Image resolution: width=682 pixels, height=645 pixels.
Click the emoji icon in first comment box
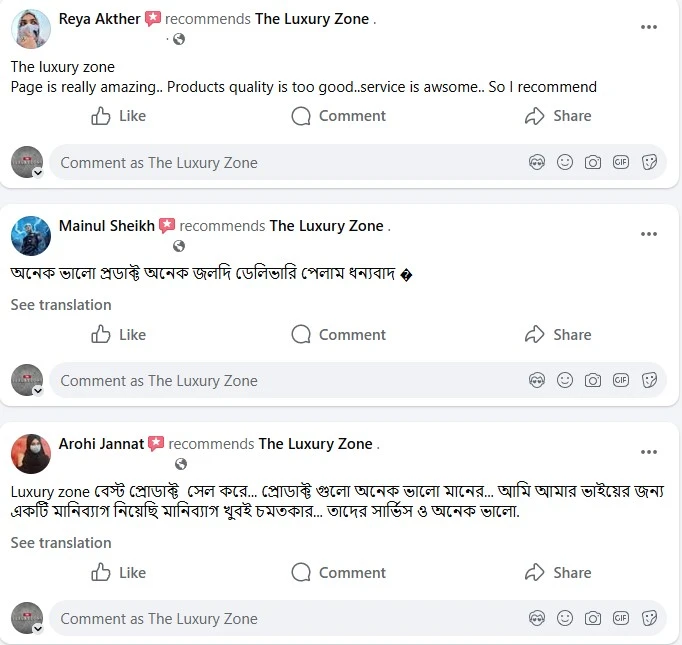565,162
